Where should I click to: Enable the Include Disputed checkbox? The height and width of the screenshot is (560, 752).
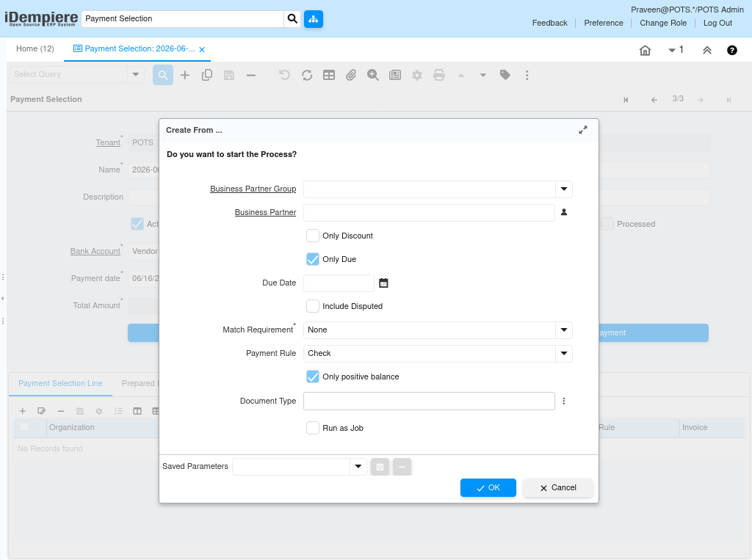313,306
